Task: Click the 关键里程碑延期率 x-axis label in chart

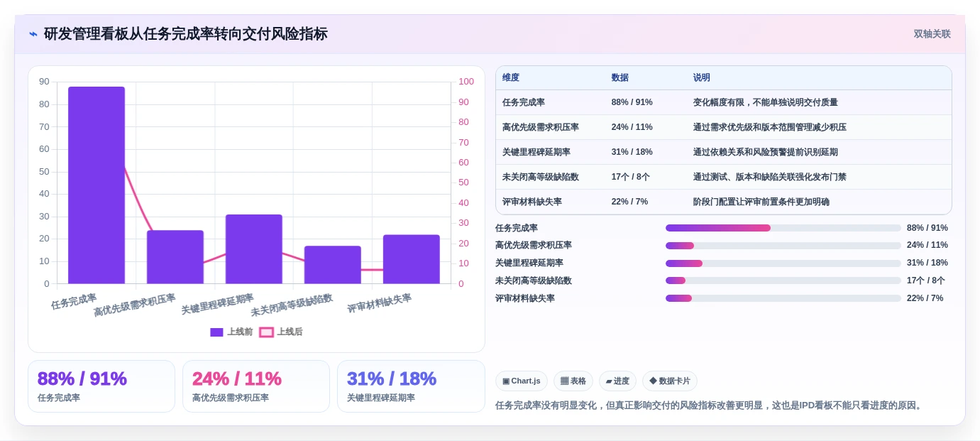Action: tap(217, 304)
